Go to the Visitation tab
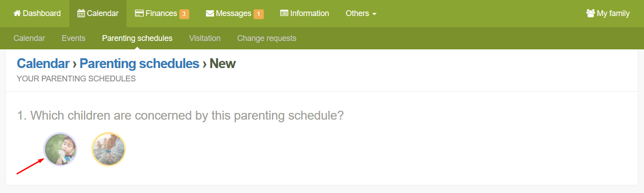This screenshot has width=644, height=193. (x=205, y=38)
